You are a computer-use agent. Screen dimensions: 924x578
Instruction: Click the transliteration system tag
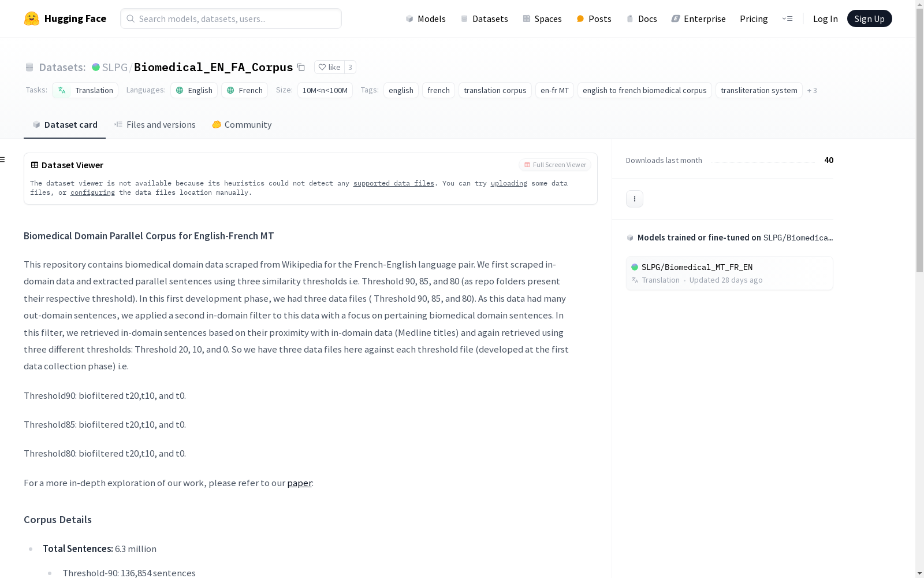point(759,90)
